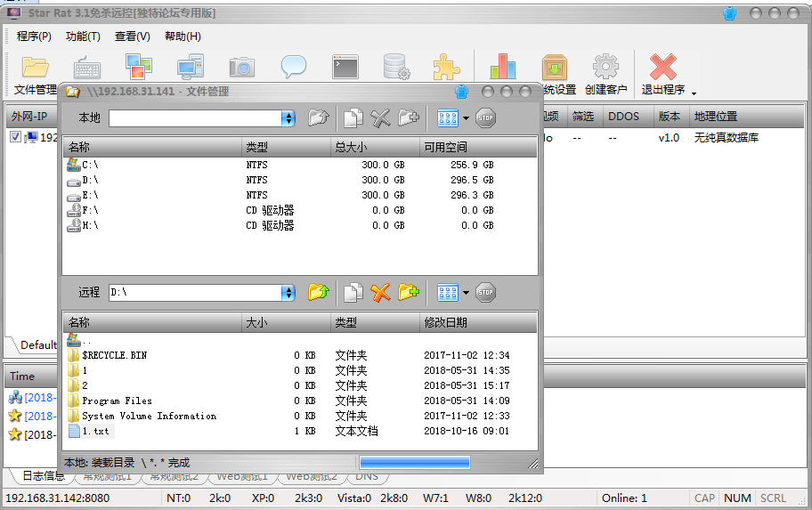Create new folder in local pane
812x510 pixels.
pos(409,118)
